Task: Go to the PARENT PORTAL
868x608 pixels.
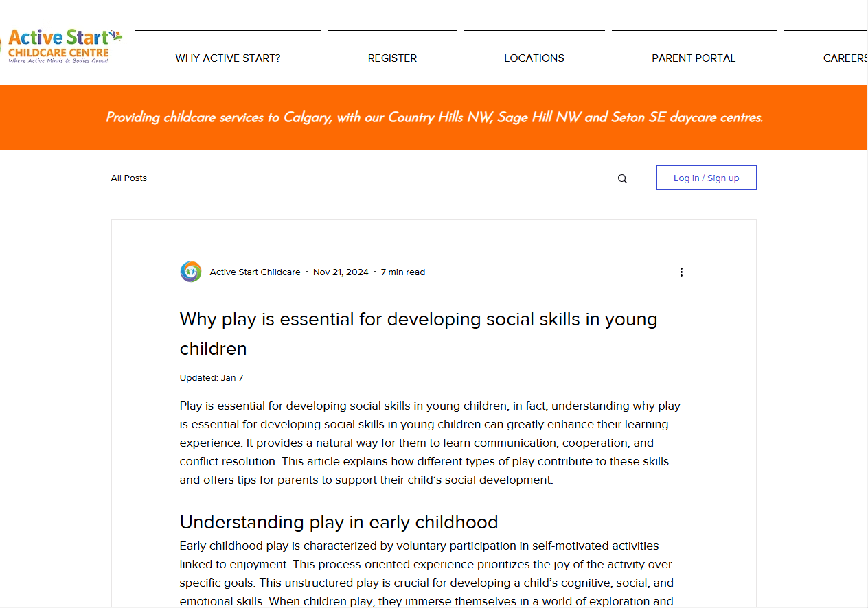Action: [x=694, y=58]
